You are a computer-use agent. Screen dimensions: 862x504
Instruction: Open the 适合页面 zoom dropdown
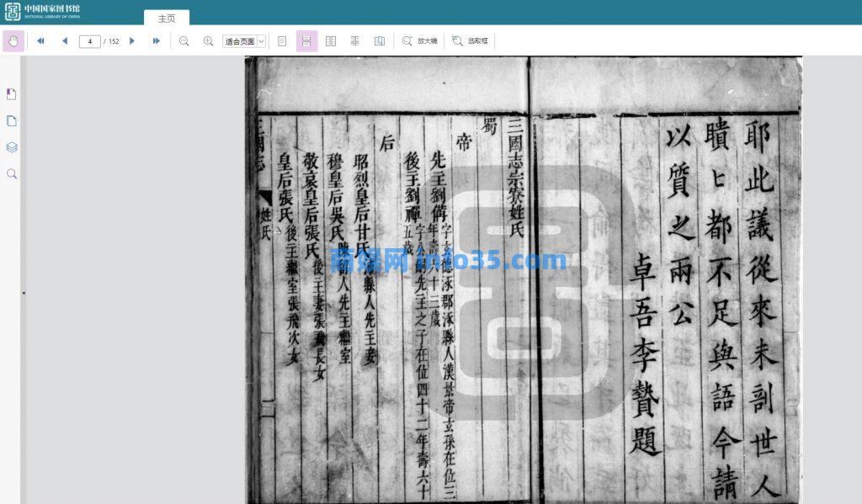click(244, 40)
